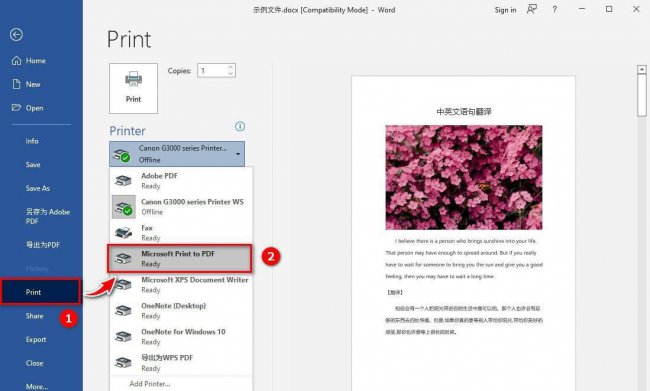Click the OneNote (Desktop) printer icon
This screenshot has height=391, width=650.
[123, 311]
